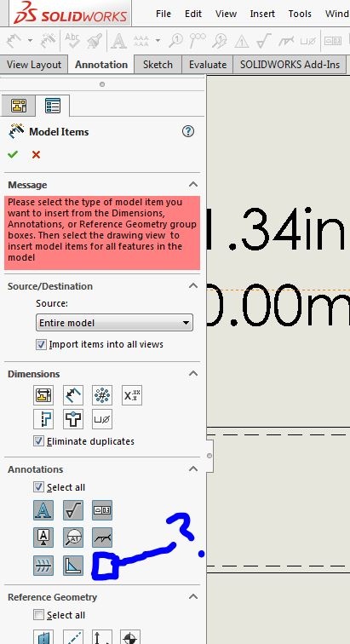Select the Balloon tool
This screenshot has height=644, width=350.
click(x=175, y=41)
